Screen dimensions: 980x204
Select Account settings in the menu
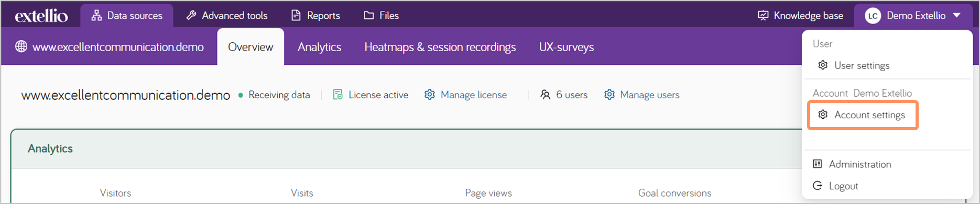coord(870,115)
